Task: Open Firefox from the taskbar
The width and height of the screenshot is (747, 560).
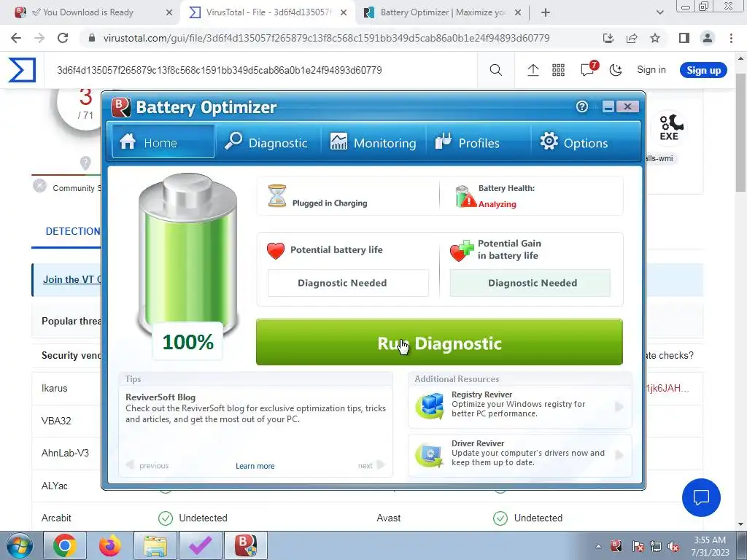Action: point(110,545)
